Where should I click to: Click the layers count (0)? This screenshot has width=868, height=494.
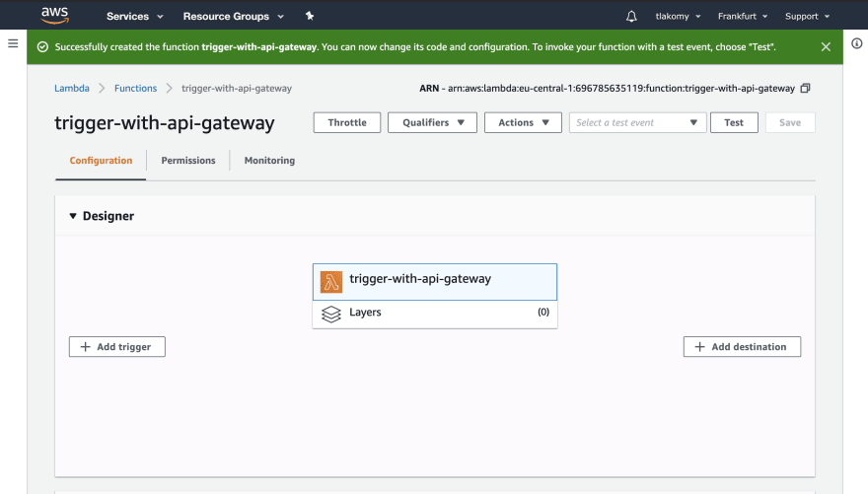pos(543,312)
